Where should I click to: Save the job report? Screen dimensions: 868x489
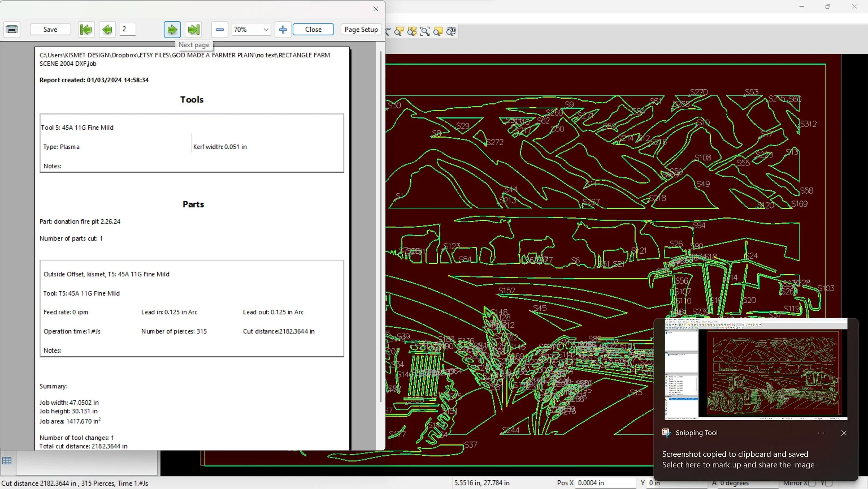[50, 30]
